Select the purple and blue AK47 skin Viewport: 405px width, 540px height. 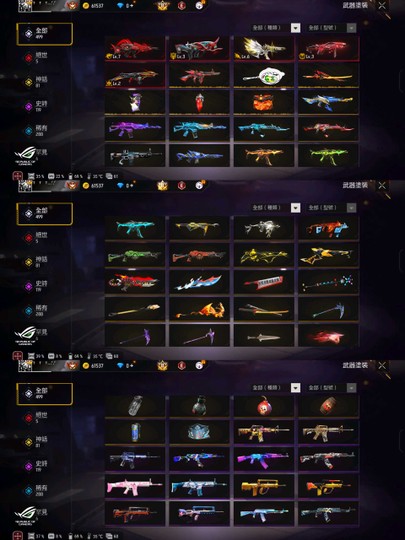[264, 459]
